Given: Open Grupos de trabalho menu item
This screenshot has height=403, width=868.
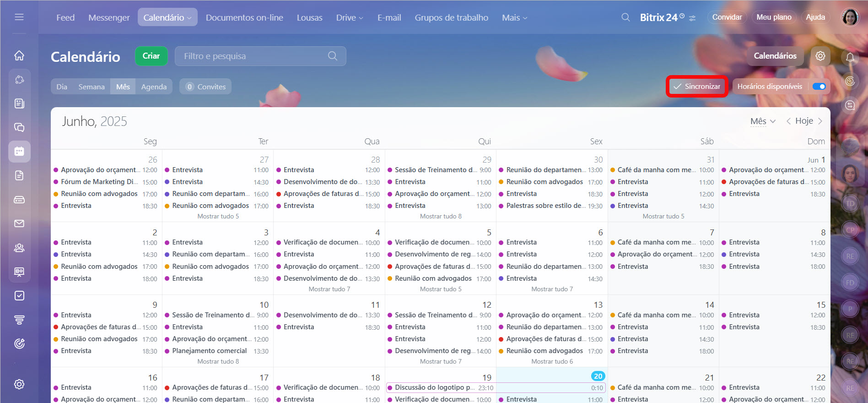Looking at the screenshot, I should point(452,17).
